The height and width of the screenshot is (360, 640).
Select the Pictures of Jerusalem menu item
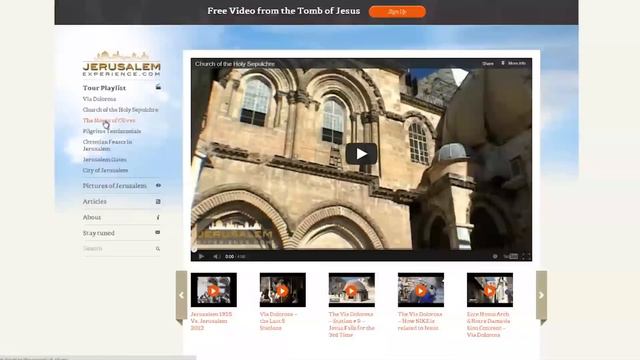point(115,186)
